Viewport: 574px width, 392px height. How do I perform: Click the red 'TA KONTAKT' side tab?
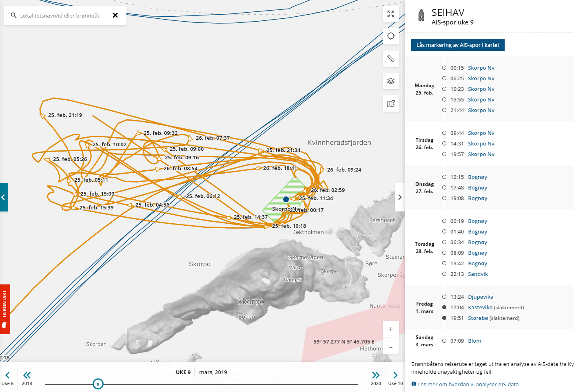[5, 309]
